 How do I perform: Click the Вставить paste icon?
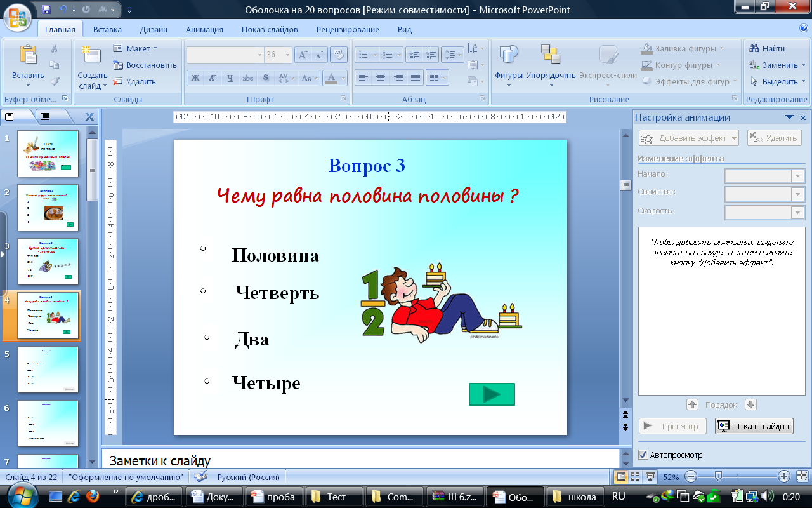[x=28, y=55]
